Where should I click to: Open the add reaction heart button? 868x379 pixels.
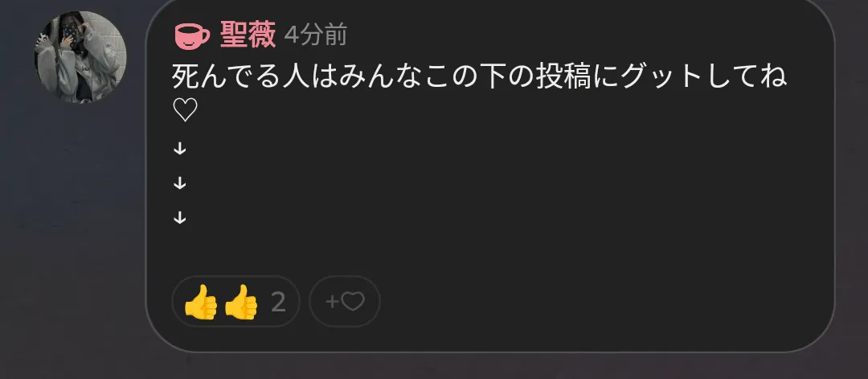344,302
